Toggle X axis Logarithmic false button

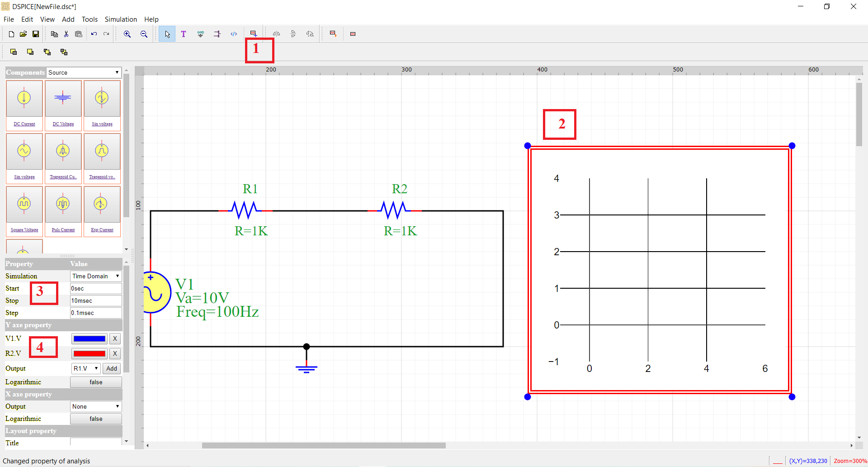click(x=96, y=419)
